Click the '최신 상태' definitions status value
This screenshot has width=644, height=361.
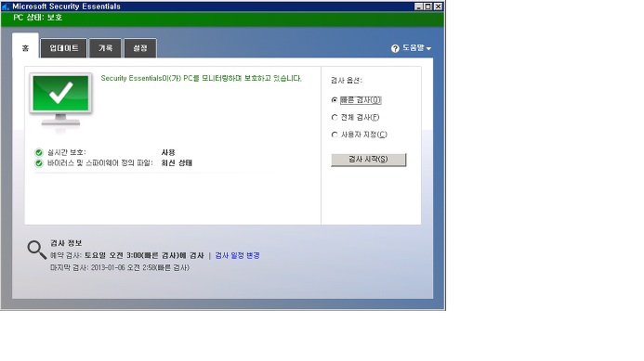[177, 162]
